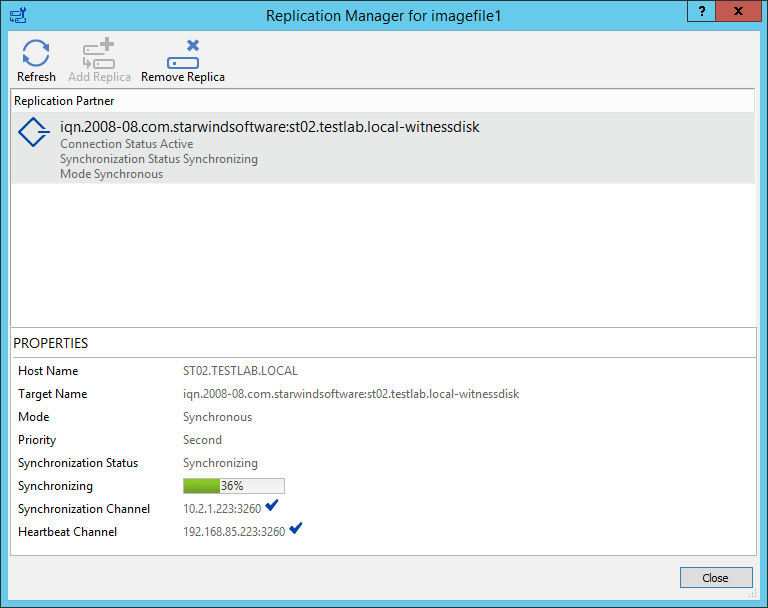Image resolution: width=768 pixels, height=608 pixels.
Task: Click the Synchronization Channel checkmark icon
Action: (x=272, y=506)
